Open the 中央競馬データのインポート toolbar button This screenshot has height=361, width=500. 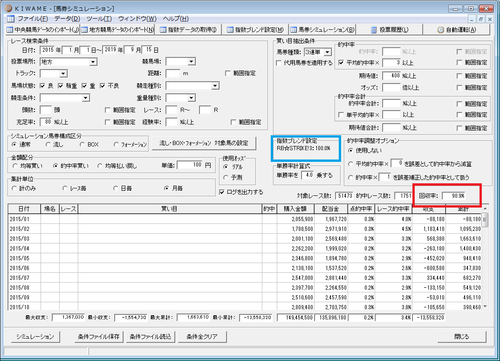point(42,30)
